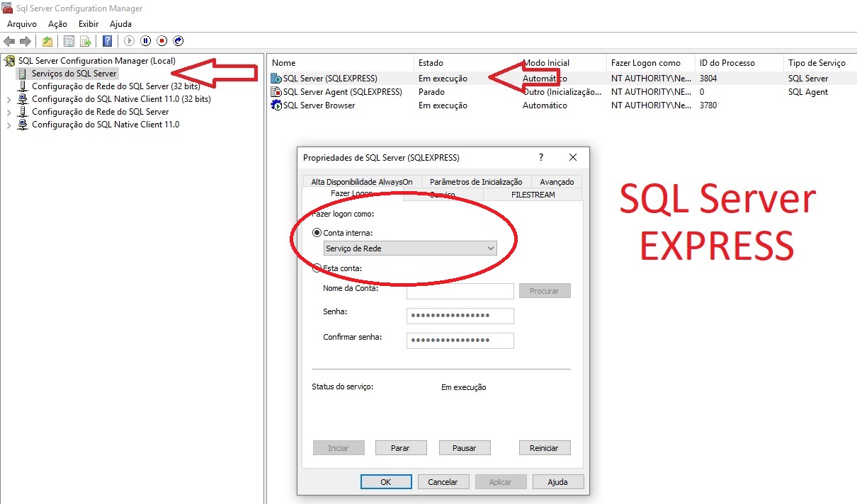
Task: Click process ID 3804 cell
Action: coord(708,79)
